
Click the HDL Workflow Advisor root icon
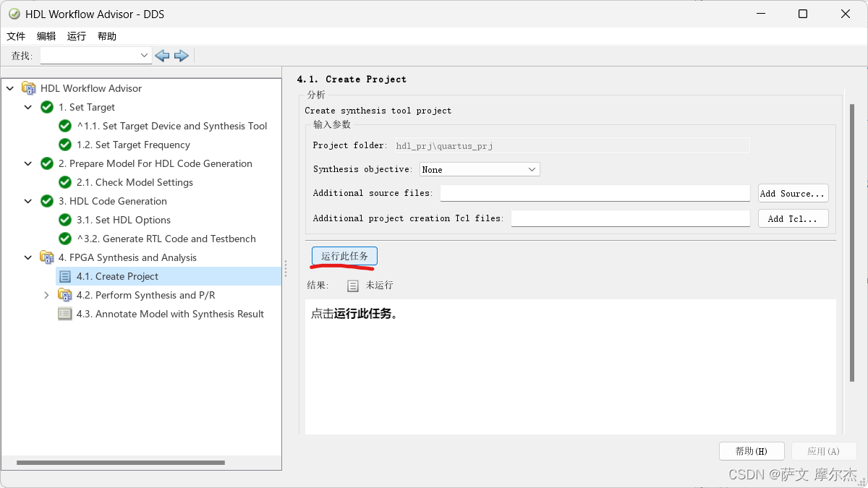(x=29, y=87)
